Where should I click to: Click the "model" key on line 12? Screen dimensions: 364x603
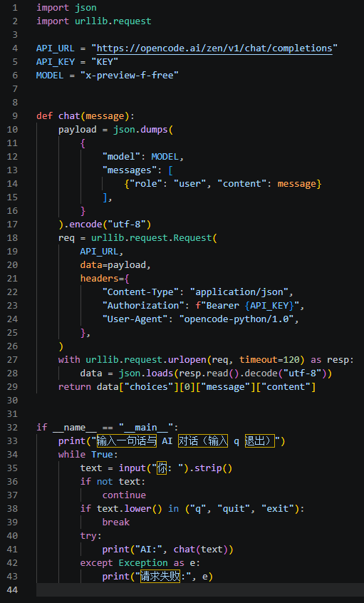coord(121,157)
